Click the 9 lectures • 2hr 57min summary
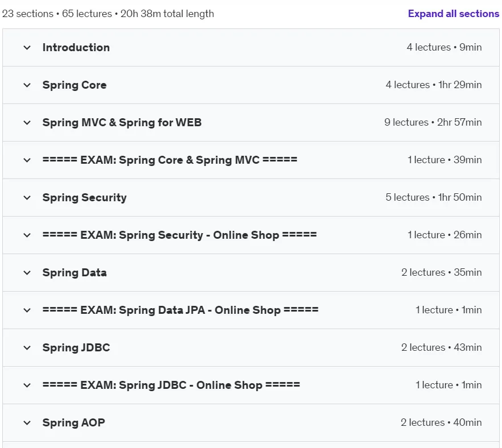The width and height of the screenshot is (502, 448). [433, 122]
